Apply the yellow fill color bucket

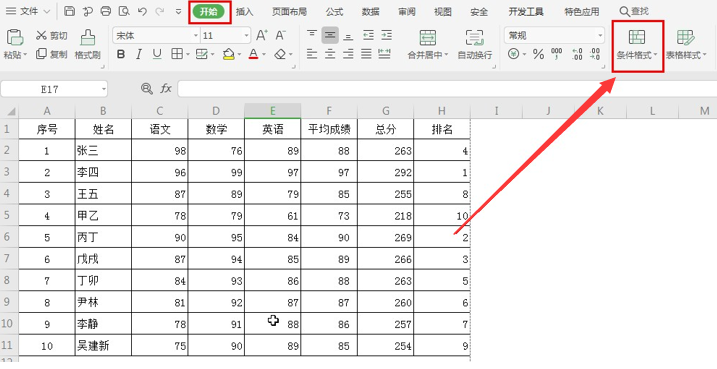point(229,54)
